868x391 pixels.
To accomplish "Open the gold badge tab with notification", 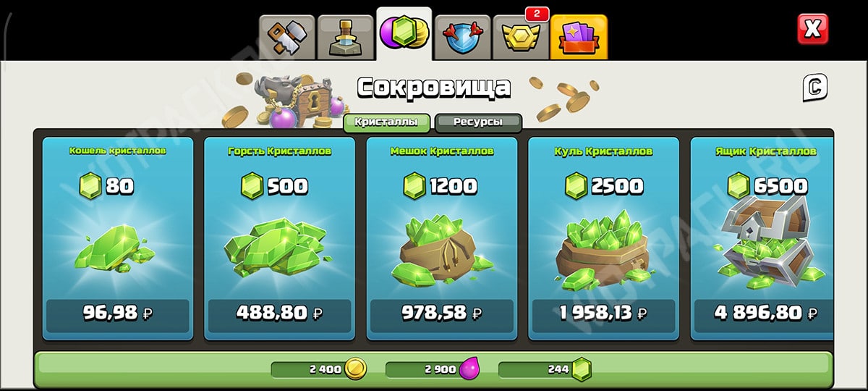I will click(x=521, y=37).
